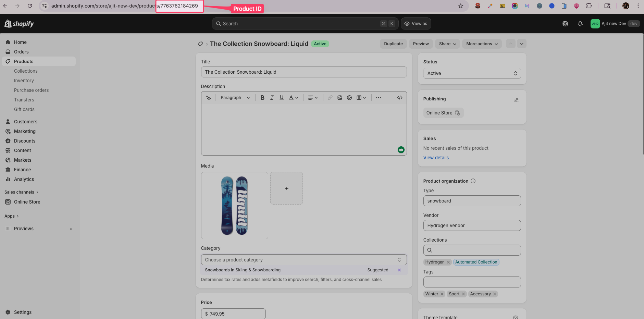
Task: Insert a video in the description toolbar
Action: 349,97
